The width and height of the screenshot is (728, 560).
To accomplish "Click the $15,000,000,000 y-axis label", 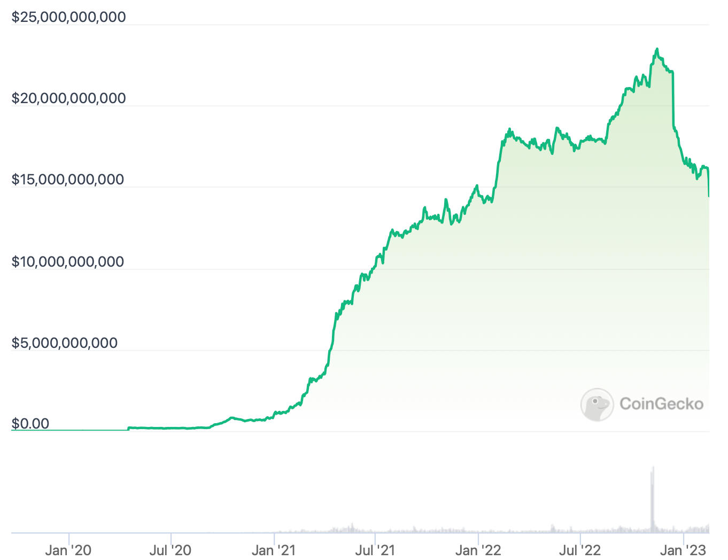I will pyautogui.click(x=68, y=180).
